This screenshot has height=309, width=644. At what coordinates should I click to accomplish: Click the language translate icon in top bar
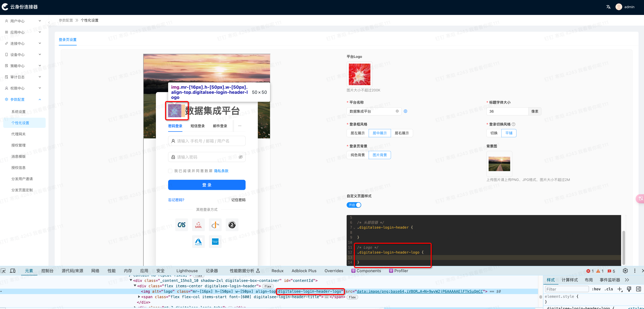[608, 7]
